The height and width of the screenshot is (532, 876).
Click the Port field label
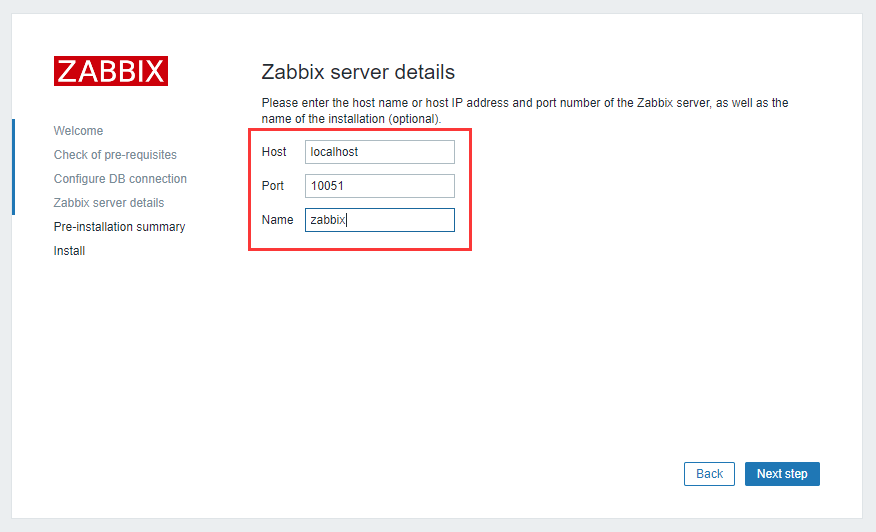tap(273, 186)
